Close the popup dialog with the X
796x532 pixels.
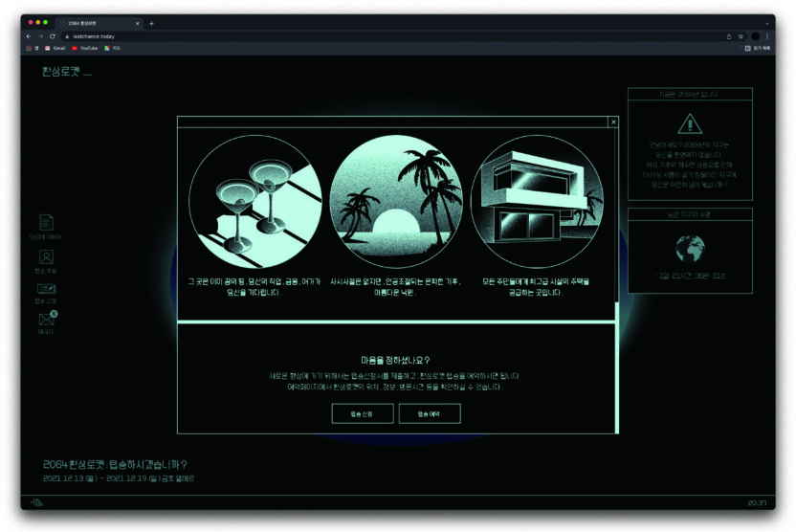[613, 122]
